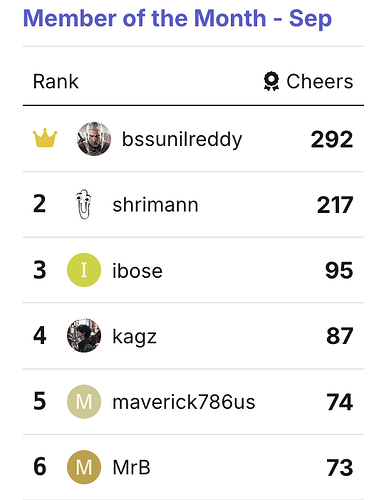This screenshot has width=388, height=500.
Task: Click the gold crown rank icon
Action: tap(45, 139)
